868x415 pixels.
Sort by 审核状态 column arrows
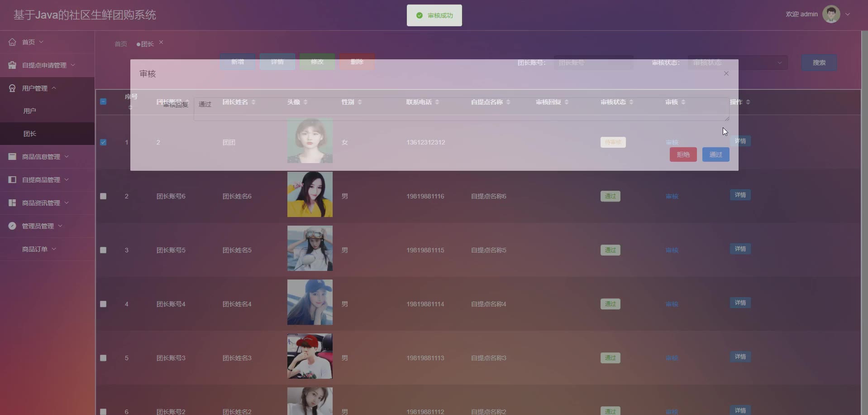click(631, 102)
